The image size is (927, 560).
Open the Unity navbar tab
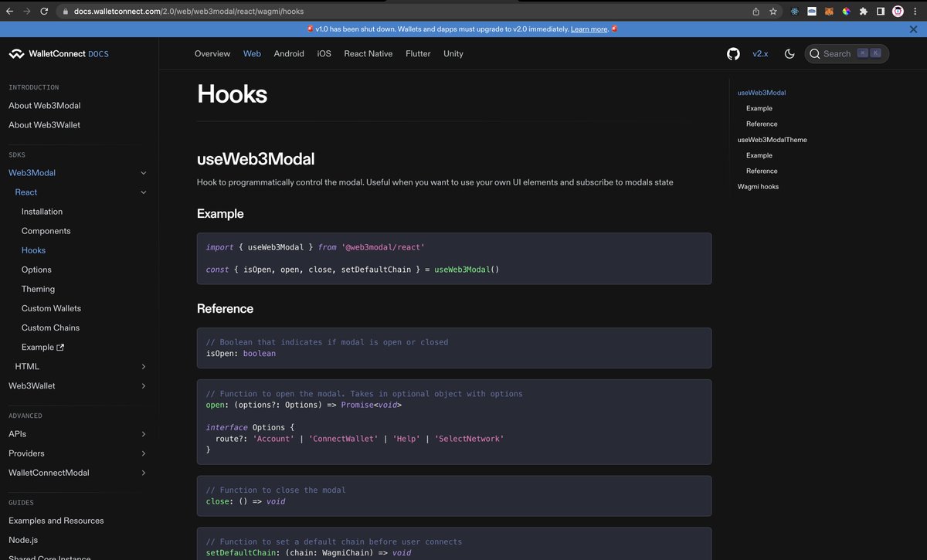(x=453, y=53)
